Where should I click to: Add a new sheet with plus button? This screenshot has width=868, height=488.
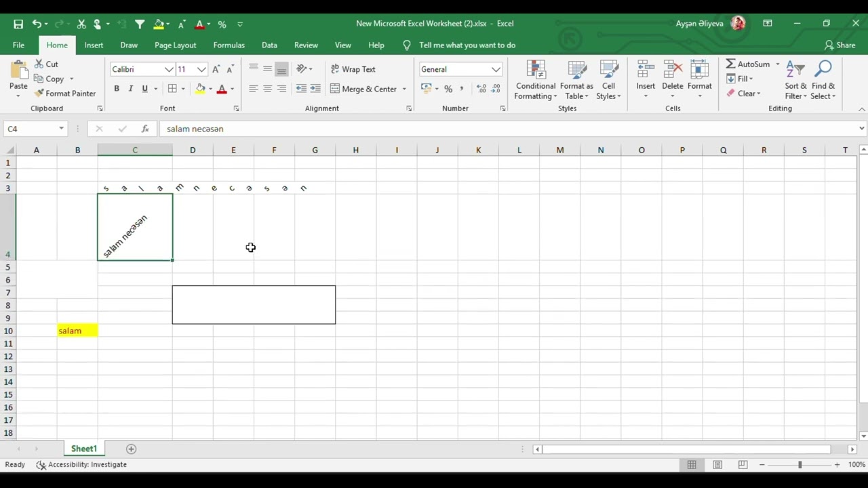tap(132, 449)
